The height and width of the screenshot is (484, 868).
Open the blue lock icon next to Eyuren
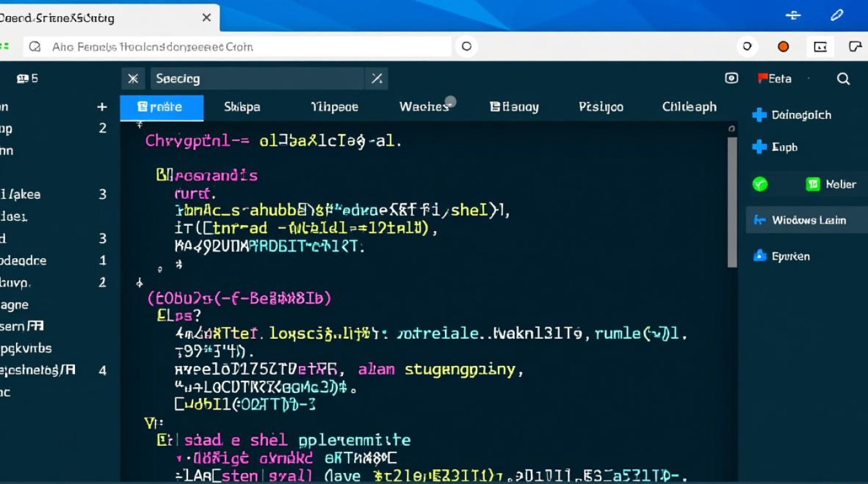tap(759, 256)
